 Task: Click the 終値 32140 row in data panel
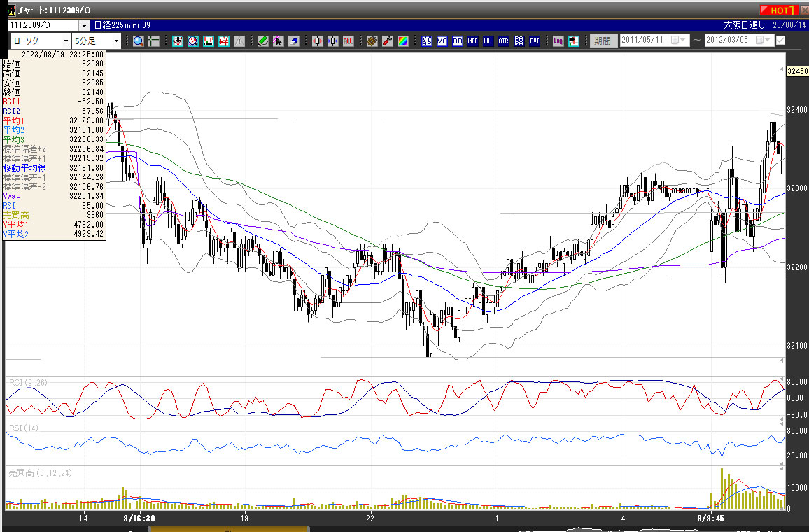[54, 92]
